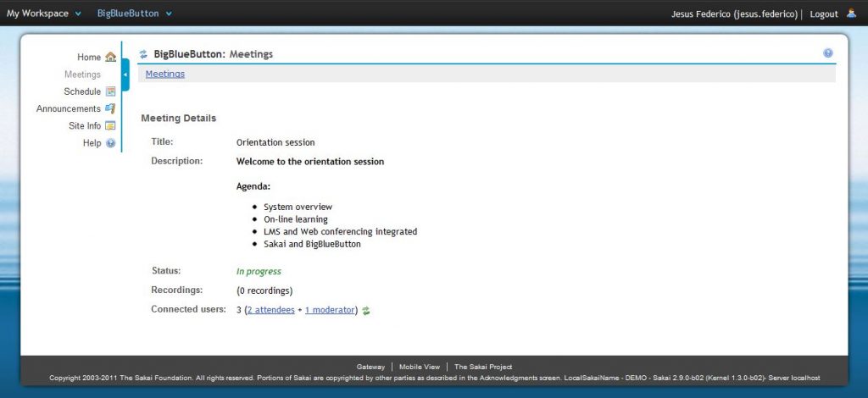Click the Meeting Details heading
Viewport: 868px width, 398px height.
(178, 118)
